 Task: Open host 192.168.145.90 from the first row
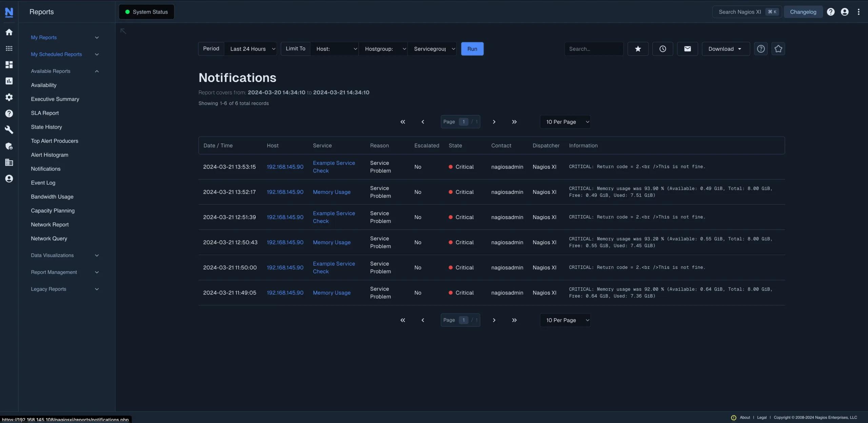coord(285,167)
